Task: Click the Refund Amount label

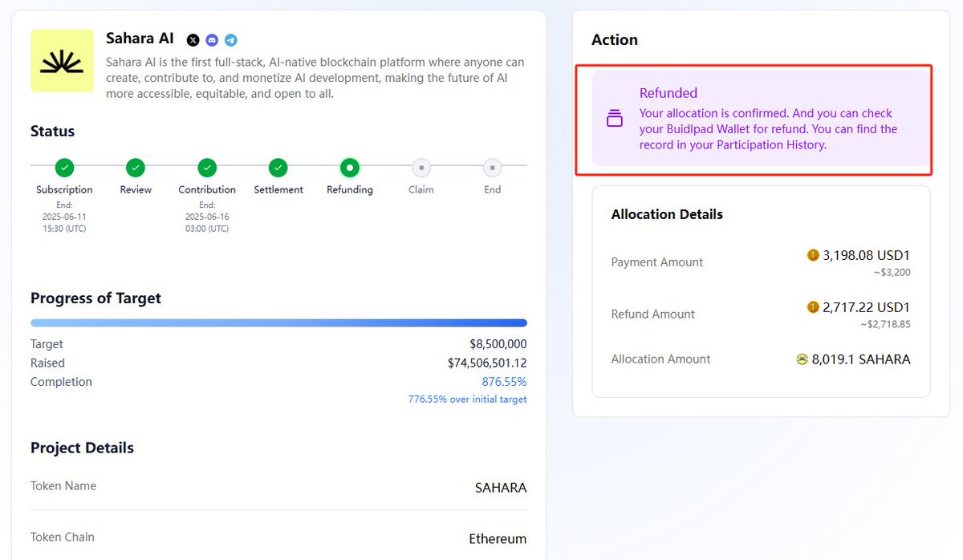Action: (x=652, y=314)
